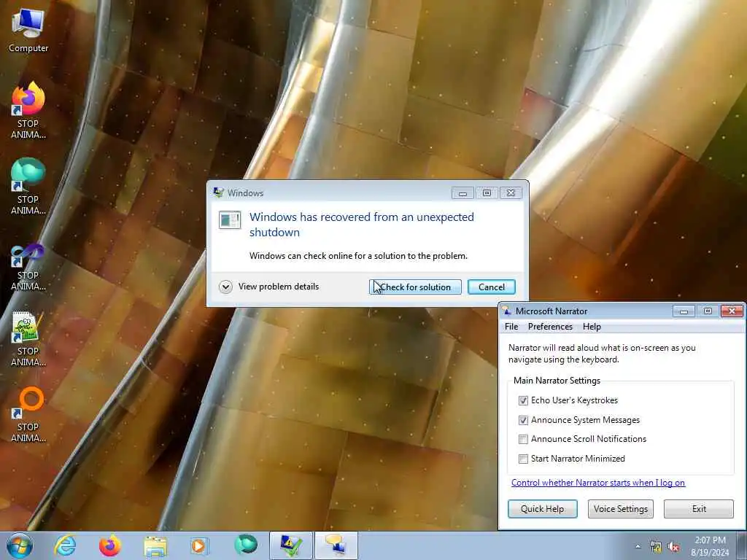Screen dimensions: 747x560
Task: Launch Firefox from the taskbar
Action: 109,545
